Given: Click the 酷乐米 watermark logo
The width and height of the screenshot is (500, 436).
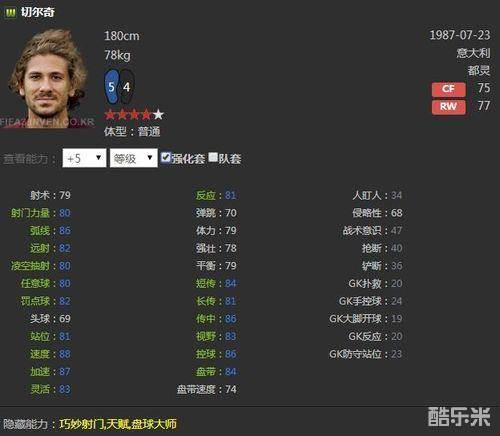Looking at the screenshot, I should click(459, 417).
